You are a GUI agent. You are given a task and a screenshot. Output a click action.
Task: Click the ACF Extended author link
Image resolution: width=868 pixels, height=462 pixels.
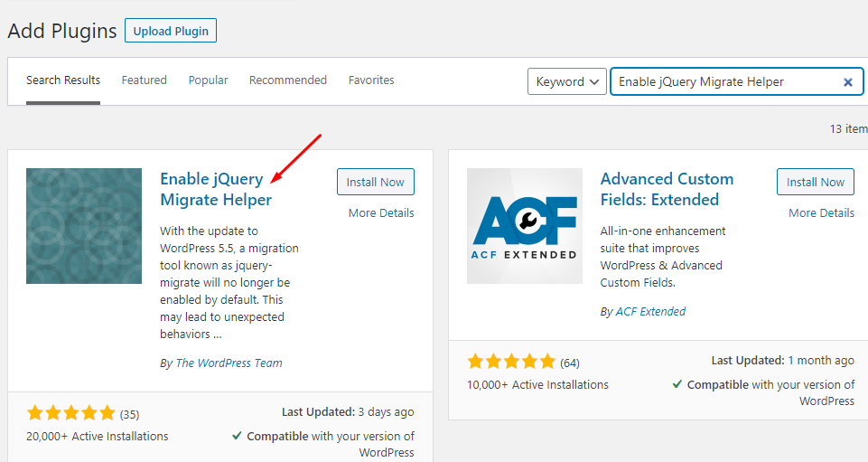(x=650, y=311)
